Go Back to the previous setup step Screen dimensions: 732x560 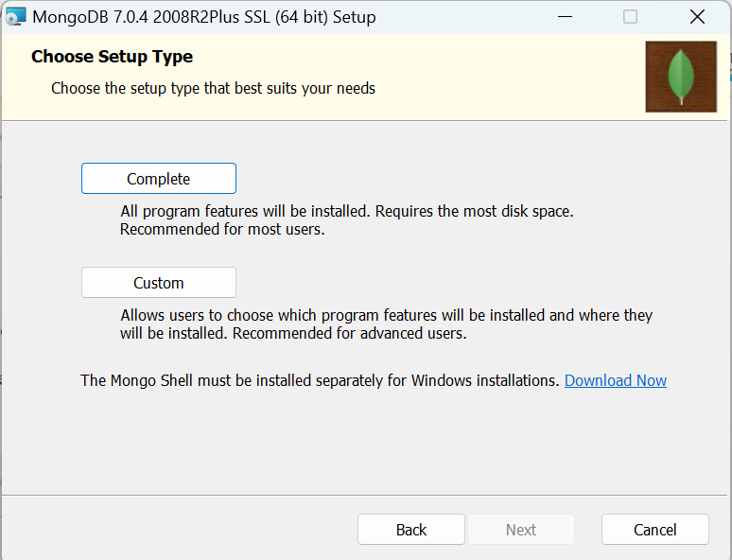[x=411, y=530]
